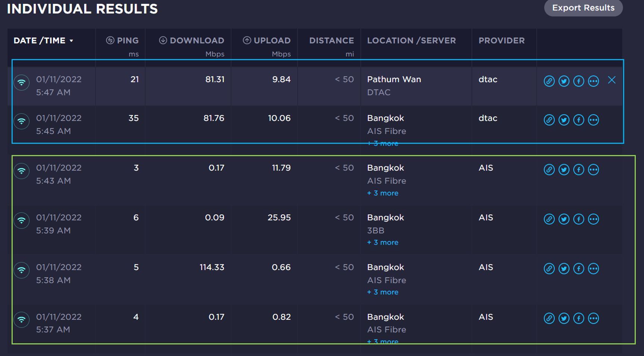Screen dimensions: 644x356
Task: Expand '+ 3 more' servers for 5:38 AM
Action: (383, 292)
